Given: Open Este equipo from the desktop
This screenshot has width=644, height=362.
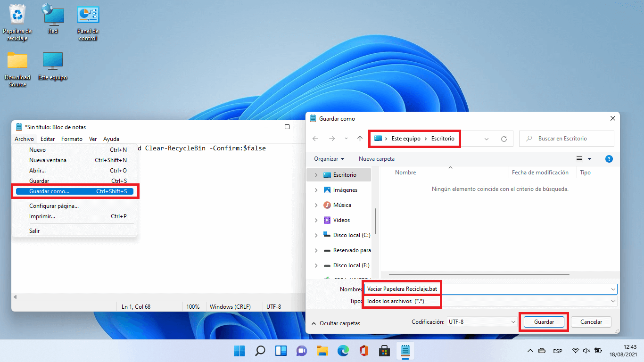Looking at the screenshot, I should (52, 60).
